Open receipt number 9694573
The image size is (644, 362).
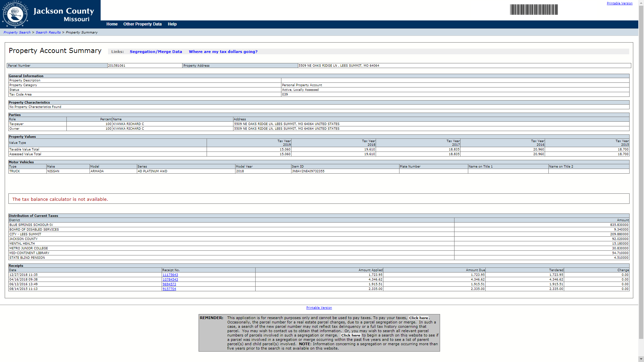(169, 284)
